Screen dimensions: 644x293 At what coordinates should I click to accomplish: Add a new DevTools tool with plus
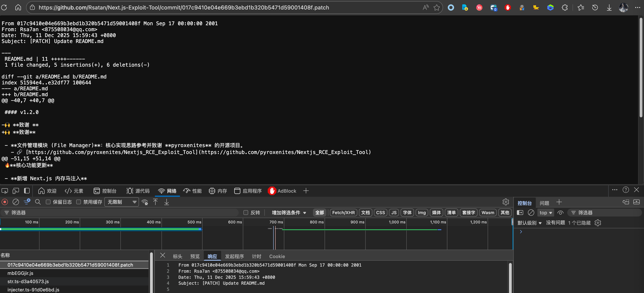click(306, 191)
